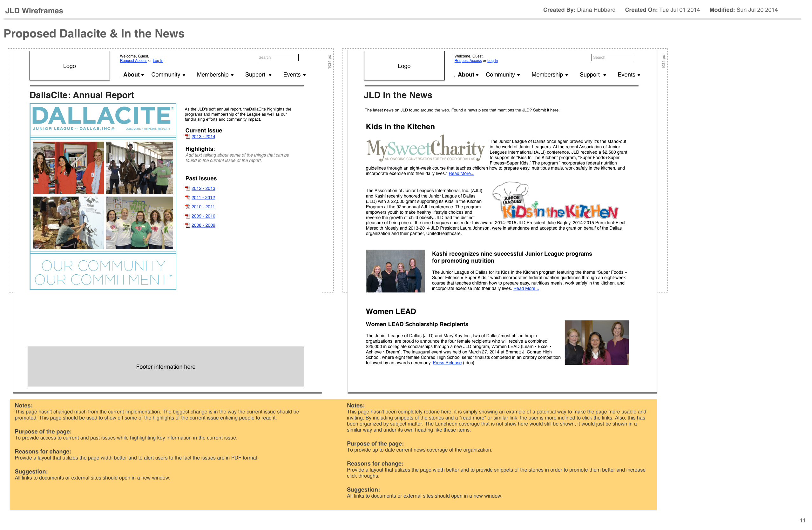Image resolution: width=812 pixels, height=530 pixels.
Task: Click the MySweetCharity logo image
Action: (425, 148)
